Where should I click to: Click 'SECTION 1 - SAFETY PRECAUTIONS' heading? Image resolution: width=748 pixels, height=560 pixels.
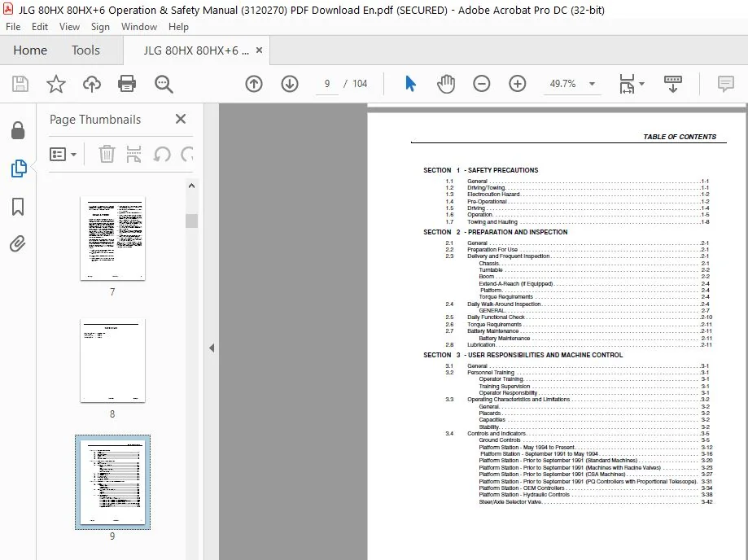[x=480, y=170]
